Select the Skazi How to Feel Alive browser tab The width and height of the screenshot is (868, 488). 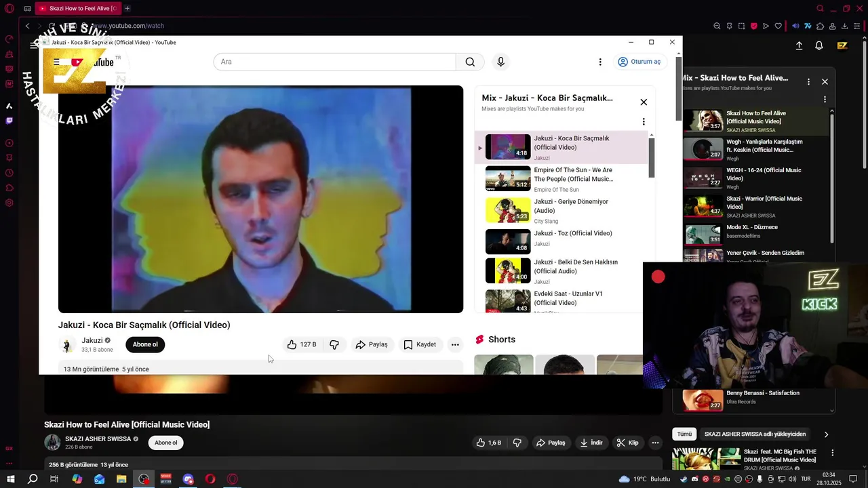77,8
